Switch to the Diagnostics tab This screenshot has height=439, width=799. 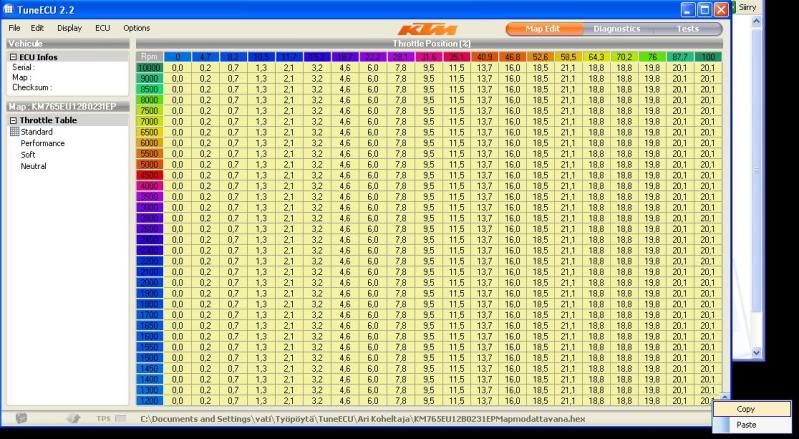pyautogui.click(x=616, y=29)
